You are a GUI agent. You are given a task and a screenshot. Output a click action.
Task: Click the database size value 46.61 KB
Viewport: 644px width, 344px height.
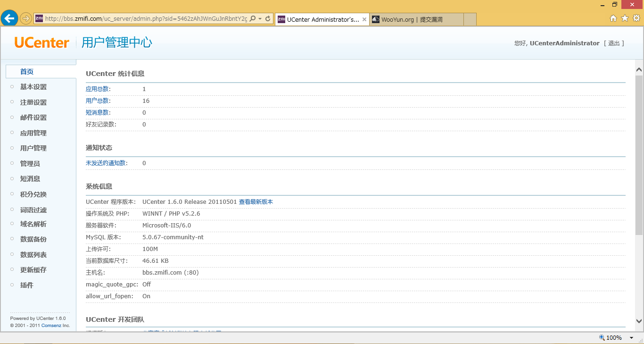click(x=156, y=260)
